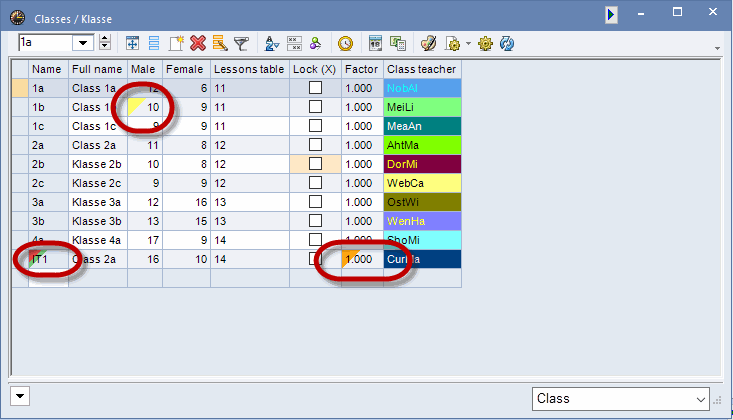The width and height of the screenshot is (733, 420).
Task: Tick the Lock checkbox for class 1c
Action: click(x=316, y=125)
